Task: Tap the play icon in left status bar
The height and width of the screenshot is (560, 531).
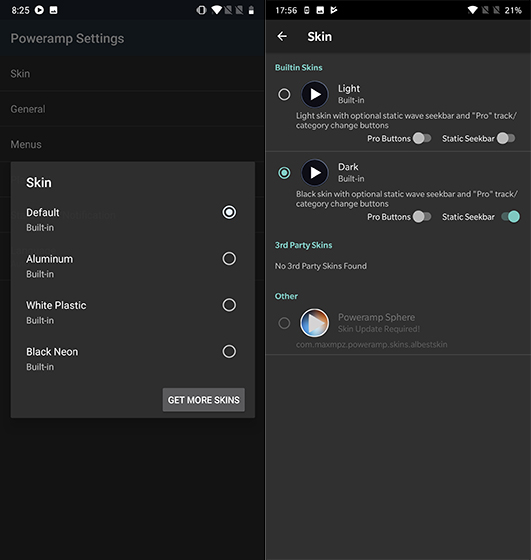Action: (x=39, y=10)
